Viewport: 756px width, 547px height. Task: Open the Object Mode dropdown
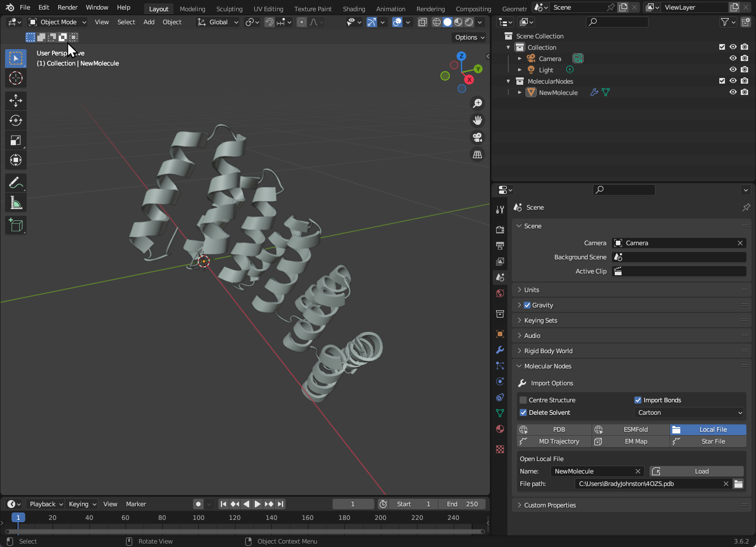pos(58,22)
